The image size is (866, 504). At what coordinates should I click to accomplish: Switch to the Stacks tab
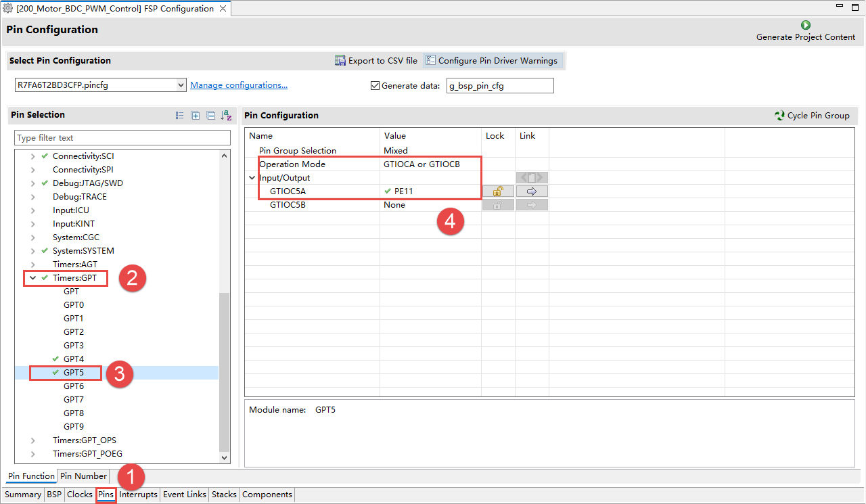(224, 495)
